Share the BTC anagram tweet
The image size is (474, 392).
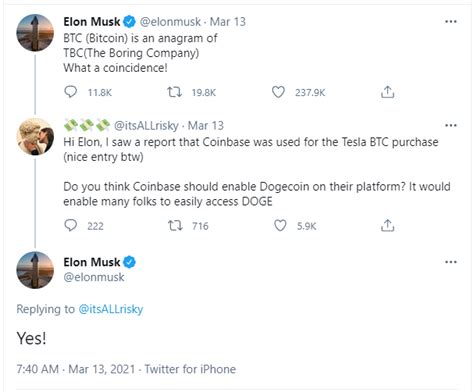(387, 92)
